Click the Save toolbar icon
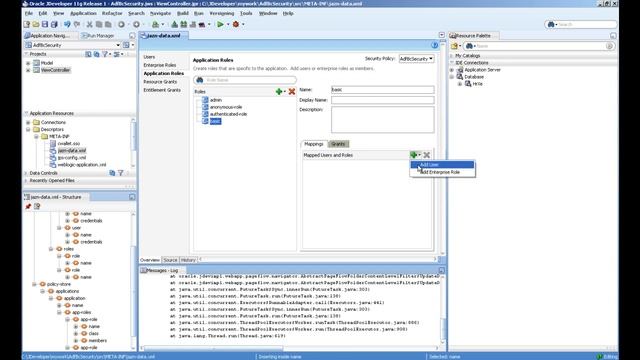This screenshot has width=640, height=360. [45, 24]
